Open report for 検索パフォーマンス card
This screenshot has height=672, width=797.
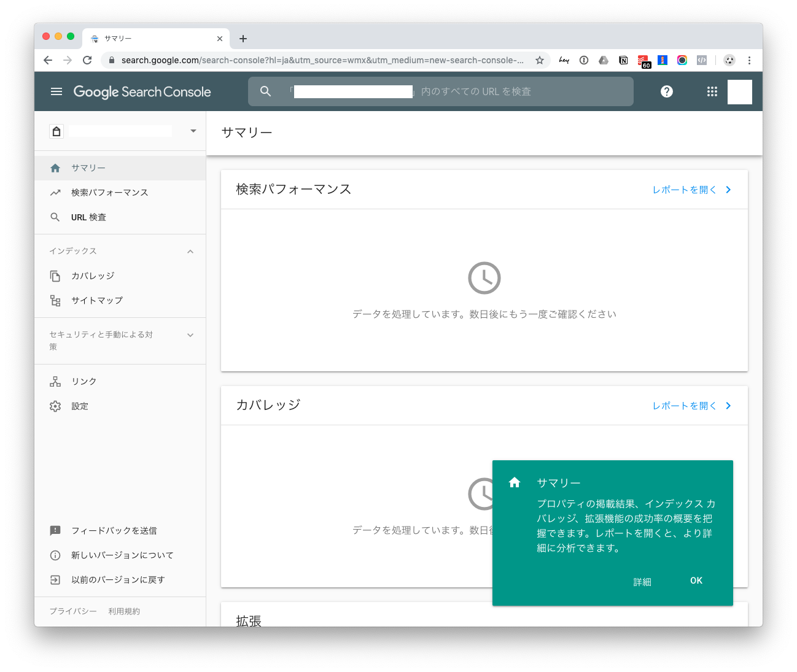(x=692, y=190)
